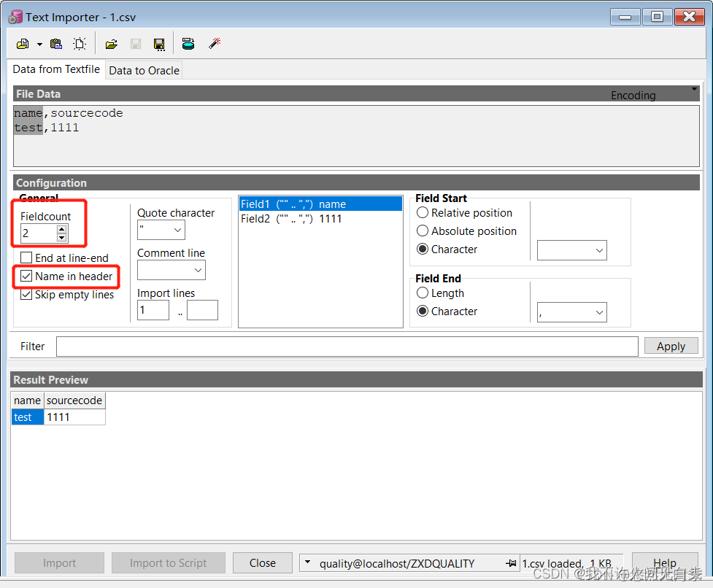Select Field2 1111 in the field list
This screenshot has height=588, width=713.
pos(320,219)
